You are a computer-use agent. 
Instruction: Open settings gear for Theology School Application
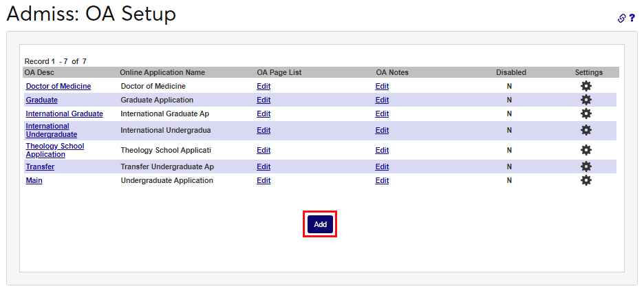click(586, 150)
